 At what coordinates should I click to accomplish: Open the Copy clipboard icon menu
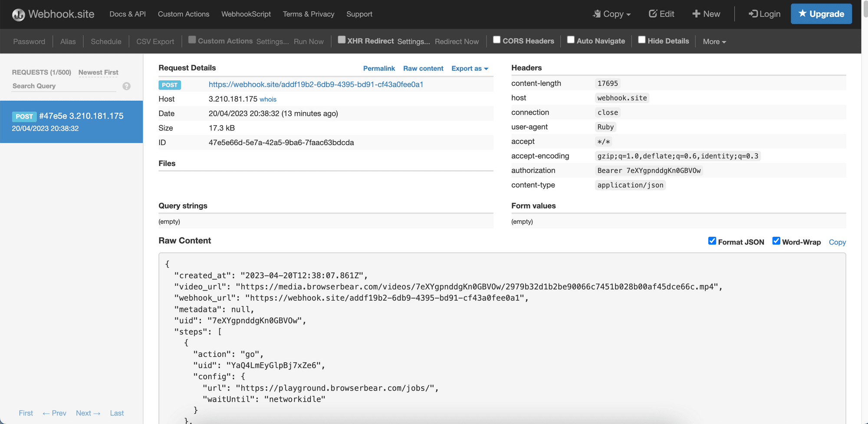tap(598, 14)
